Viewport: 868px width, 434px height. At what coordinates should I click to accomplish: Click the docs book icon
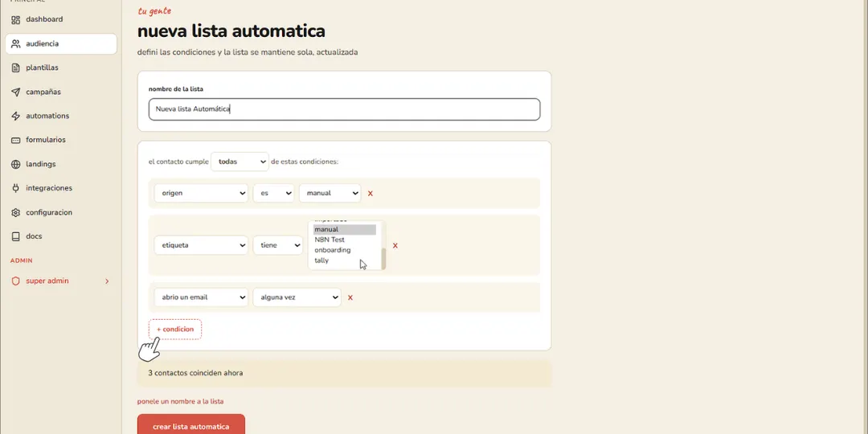click(15, 236)
